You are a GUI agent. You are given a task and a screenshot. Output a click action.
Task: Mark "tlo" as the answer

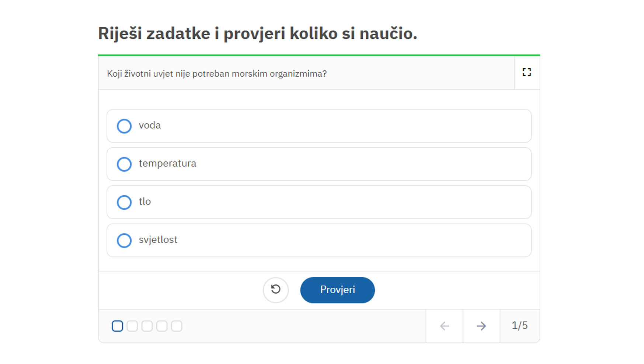[124, 202]
